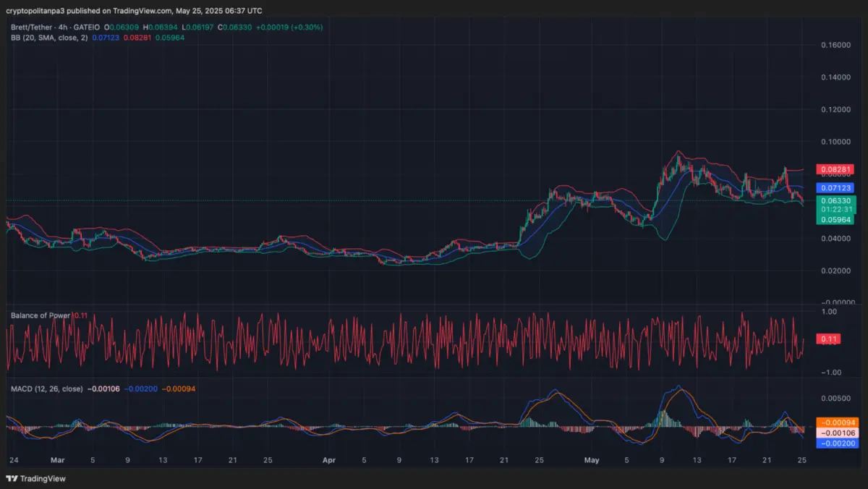
Task: Click the red 0.08281 upper band price label
Action: [x=836, y=169]
